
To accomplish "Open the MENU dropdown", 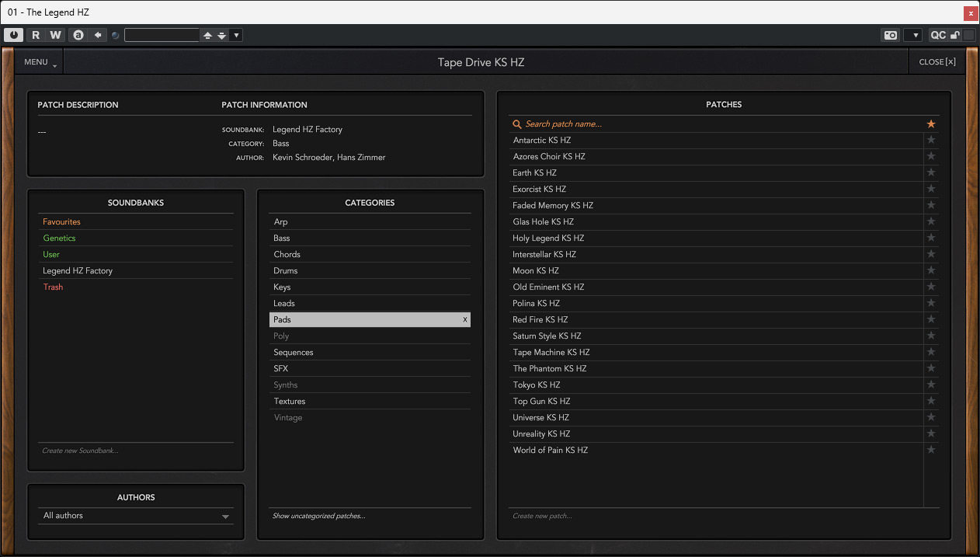I will (x=39, y=62).
